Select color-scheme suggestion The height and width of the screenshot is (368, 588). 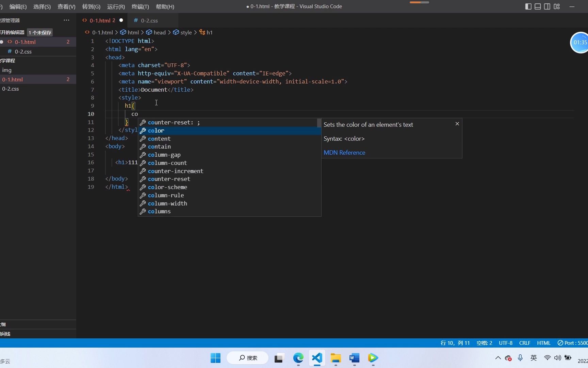(229, 187)
